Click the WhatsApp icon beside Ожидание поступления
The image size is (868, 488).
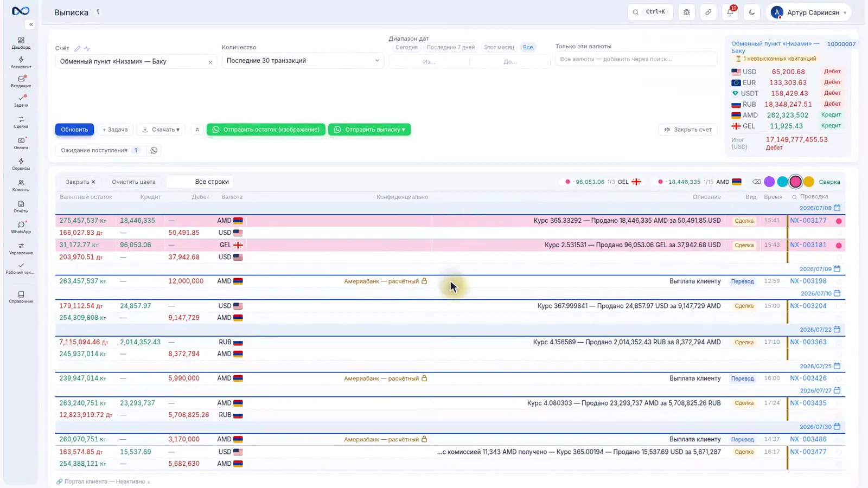(154, 150)
